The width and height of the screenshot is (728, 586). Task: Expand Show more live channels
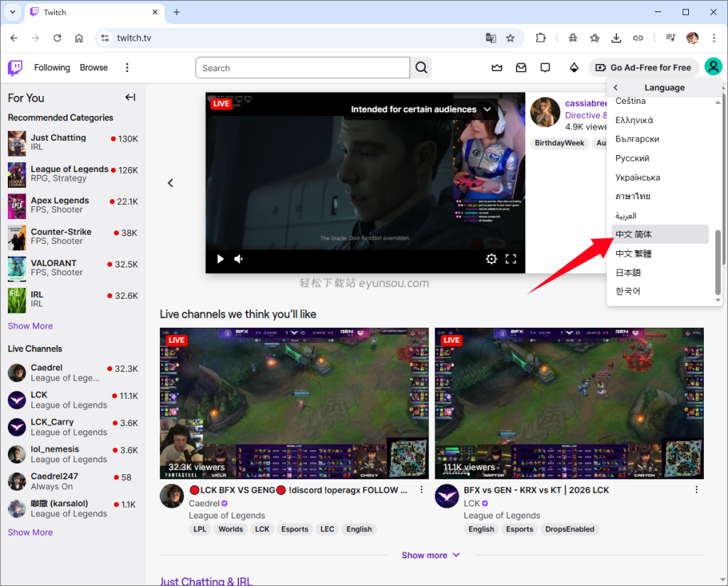[x=431, y=555]
